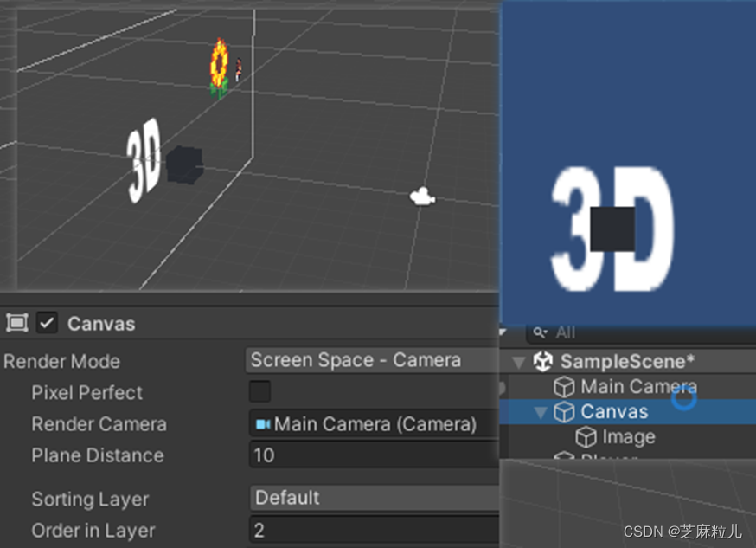
Task: Click the Render Mode label
Action: [x=61, y=361]
